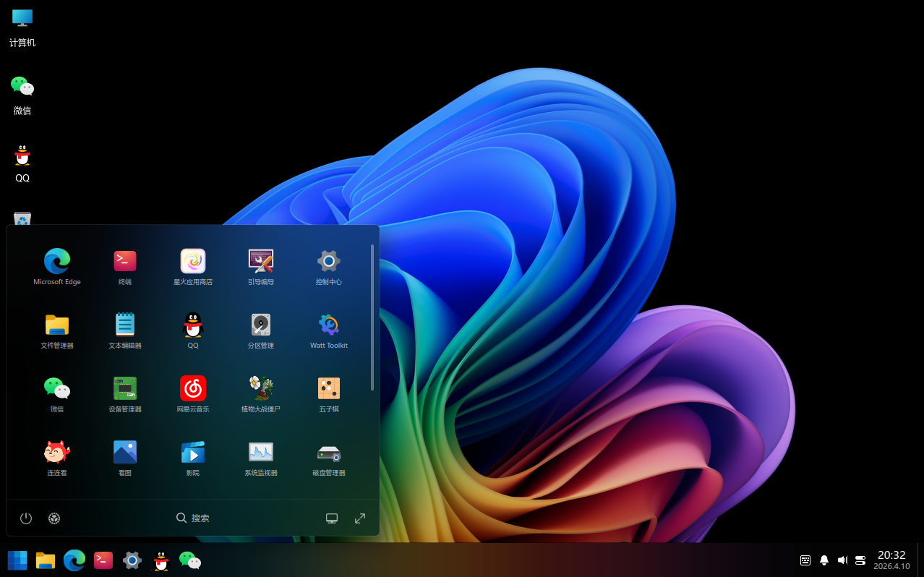Open 引导编导 app in launcher
Screen dimensions: 924x577
click(x=261, y=267)
